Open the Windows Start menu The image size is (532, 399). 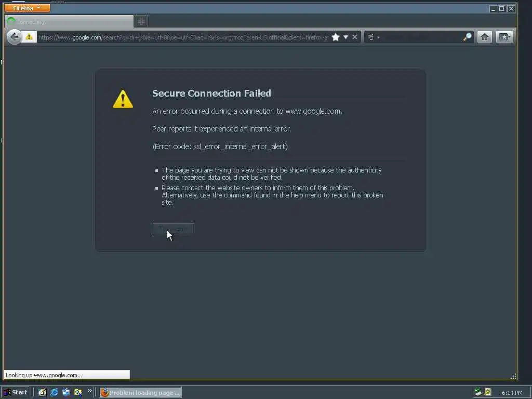pyautogui.click(x=15, y=392)
